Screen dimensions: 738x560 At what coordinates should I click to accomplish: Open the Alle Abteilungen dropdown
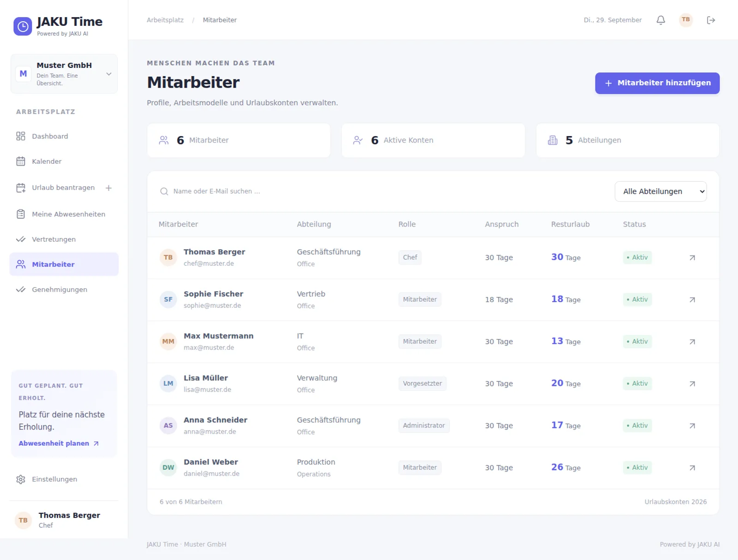coord(661,191)
